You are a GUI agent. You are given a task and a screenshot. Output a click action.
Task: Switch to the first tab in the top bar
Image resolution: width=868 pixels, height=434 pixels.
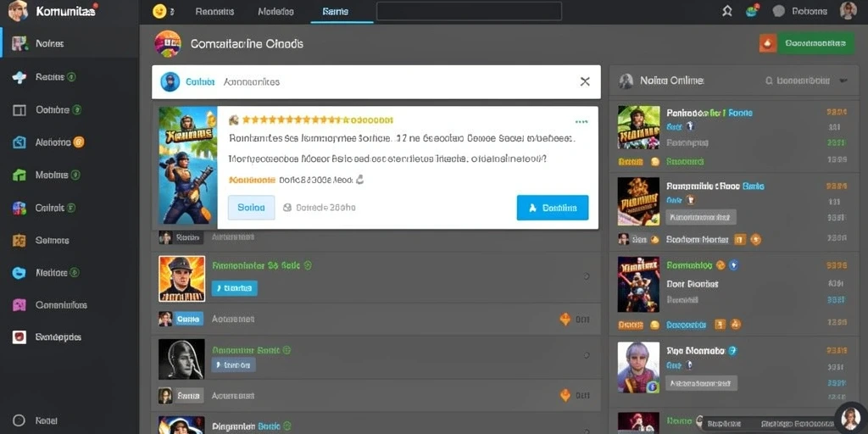(214, 12)
